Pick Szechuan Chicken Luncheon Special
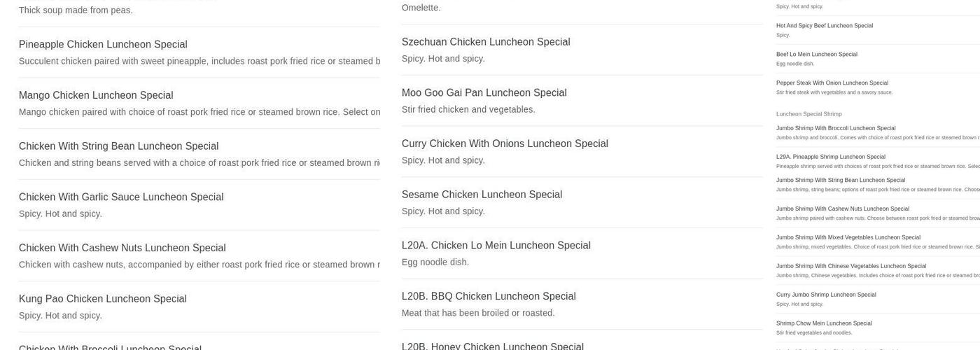980x350 pixels. click(x=486, y=42)
